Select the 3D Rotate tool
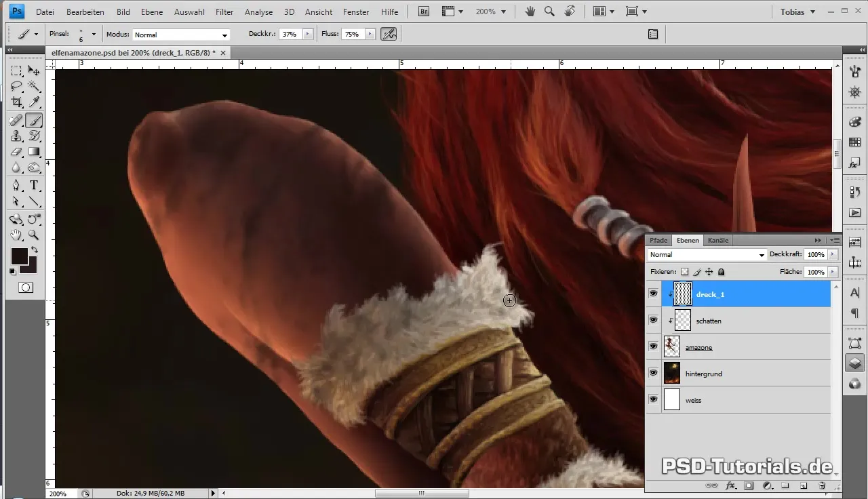Viewport: 868px width, 499px height. (16, 220)
